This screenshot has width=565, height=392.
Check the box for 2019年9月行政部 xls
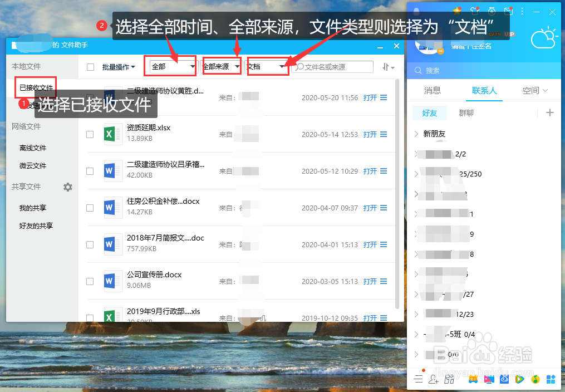[x=90, y=318]
